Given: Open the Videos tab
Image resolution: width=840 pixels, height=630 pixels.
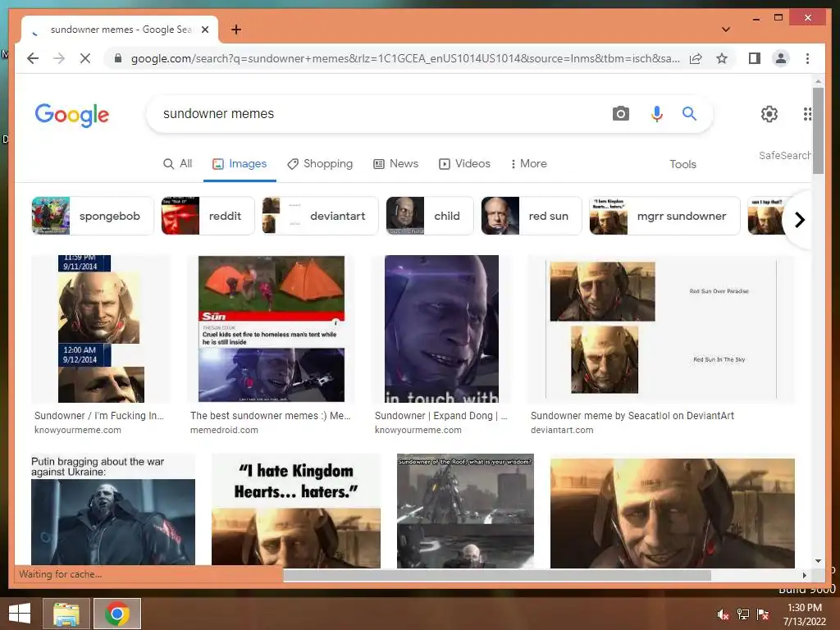Looking at the screenshot, I should pos(464,164).
